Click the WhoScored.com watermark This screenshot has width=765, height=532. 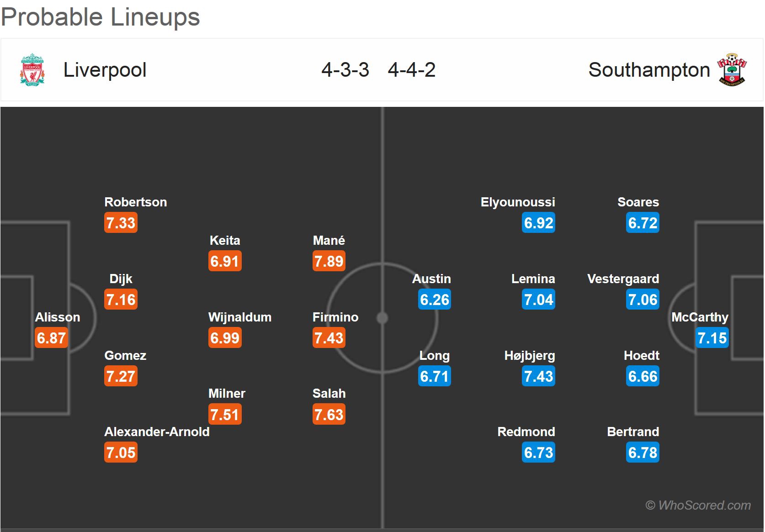click(x=698, y=505)
